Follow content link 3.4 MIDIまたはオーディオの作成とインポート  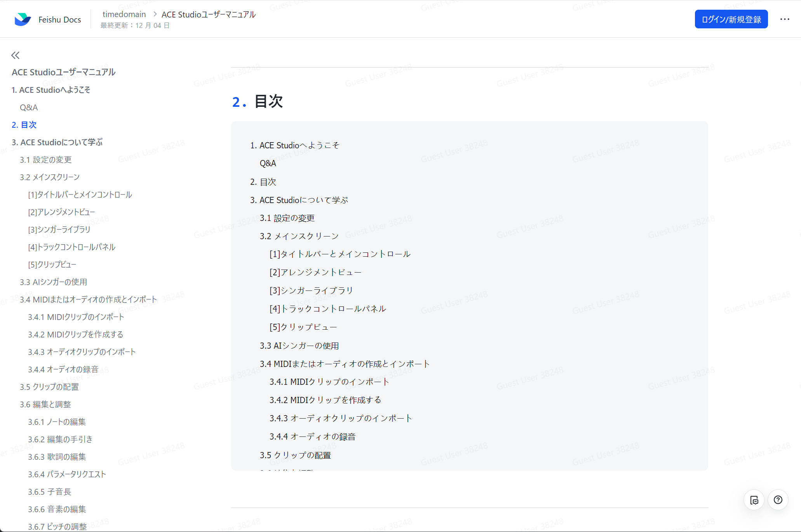click(x=345, y=364)
